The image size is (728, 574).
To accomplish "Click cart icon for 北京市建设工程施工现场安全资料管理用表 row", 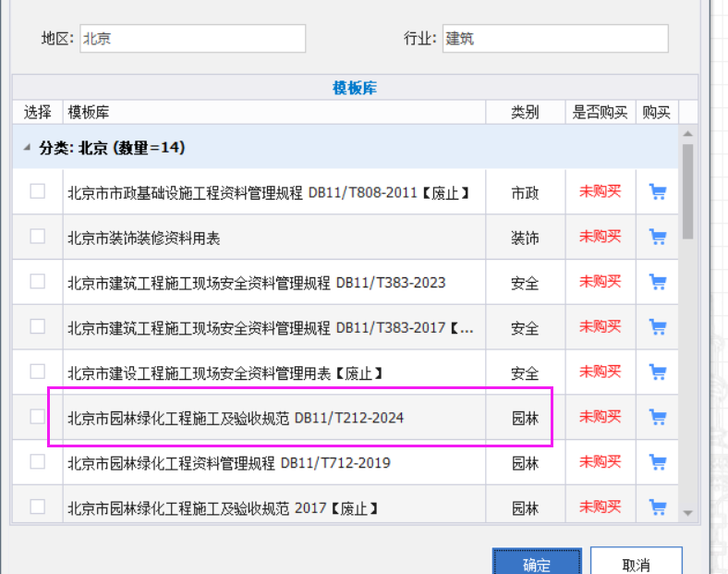I will pos(658,372).
